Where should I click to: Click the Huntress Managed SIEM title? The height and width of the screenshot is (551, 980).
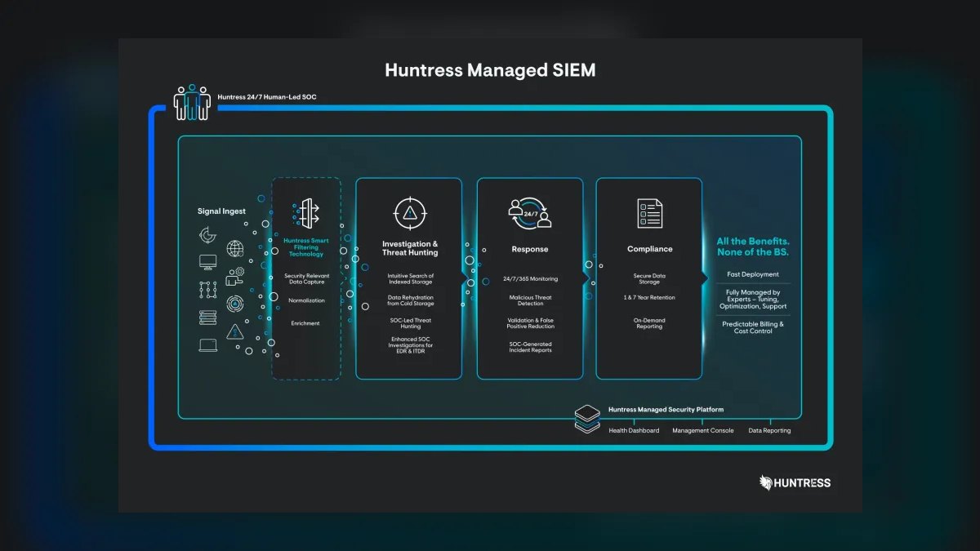(x=490, y=70)
